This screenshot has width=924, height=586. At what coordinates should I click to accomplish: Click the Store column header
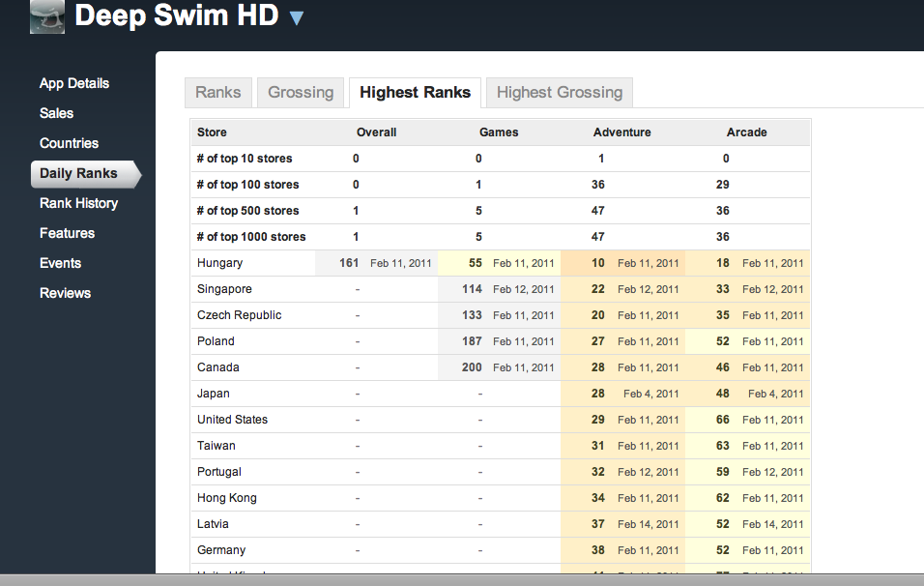coord(212,132)
